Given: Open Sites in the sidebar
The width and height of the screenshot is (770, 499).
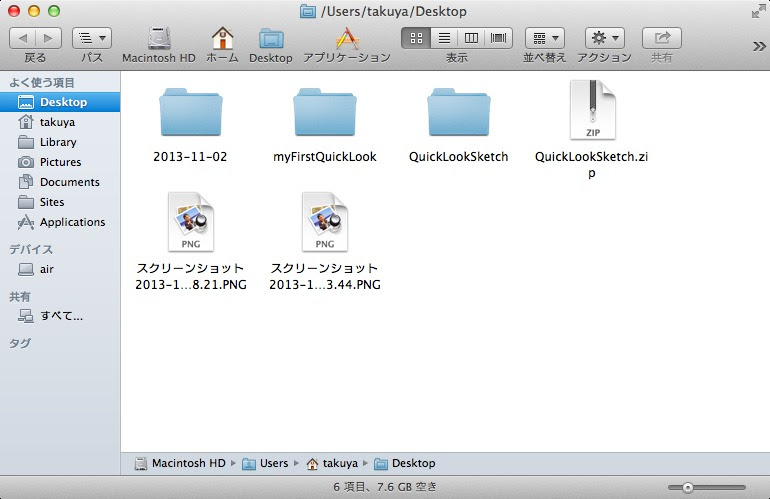Looking at the screenshot, I should pyautogui.click(x=60, y=202).
